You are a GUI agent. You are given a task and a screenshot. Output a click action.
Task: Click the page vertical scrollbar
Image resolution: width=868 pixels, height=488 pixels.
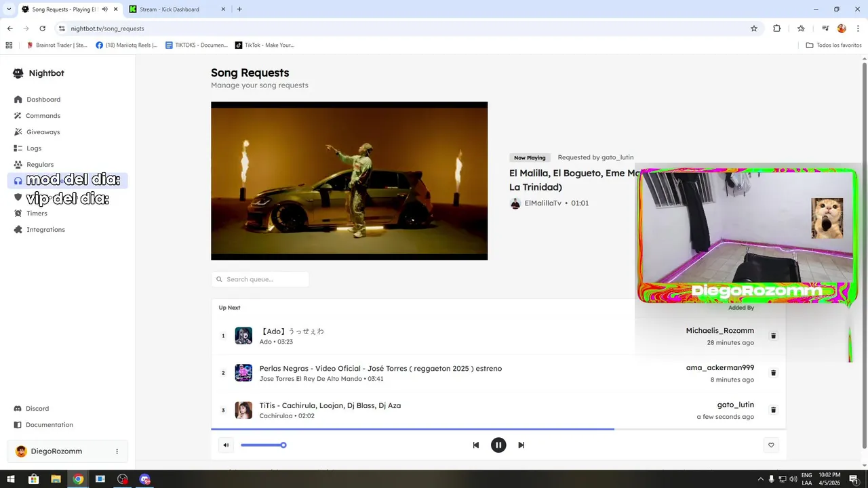tap(865, 254)
